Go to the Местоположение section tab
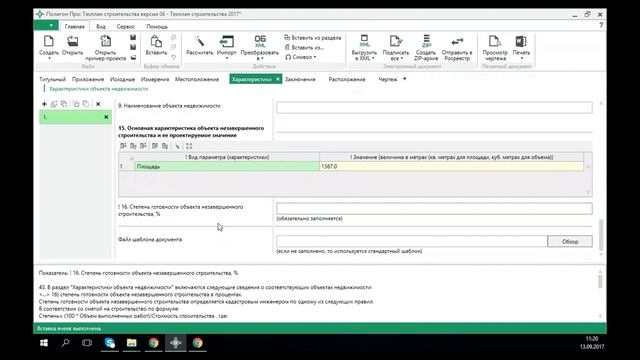Viewport: 640px width, 360px height. 197,79
